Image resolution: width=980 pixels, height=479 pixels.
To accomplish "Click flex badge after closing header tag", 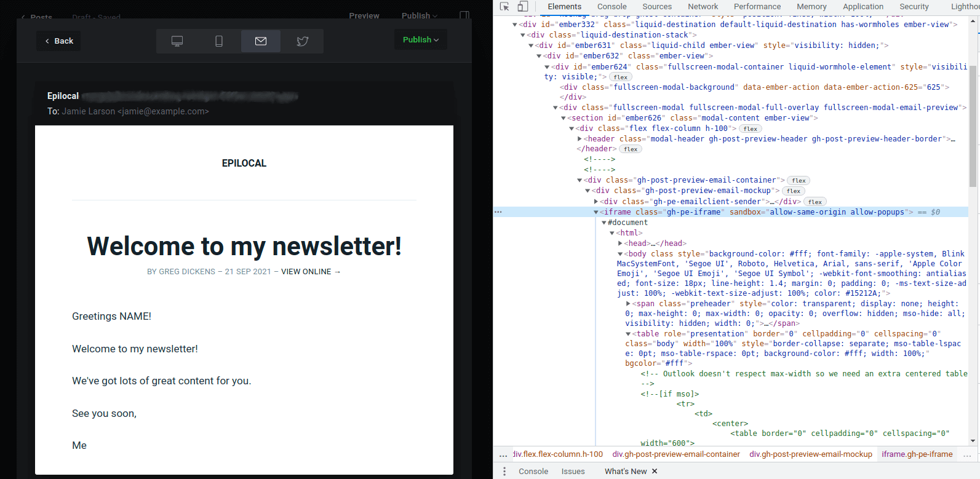I will [631, 149].
